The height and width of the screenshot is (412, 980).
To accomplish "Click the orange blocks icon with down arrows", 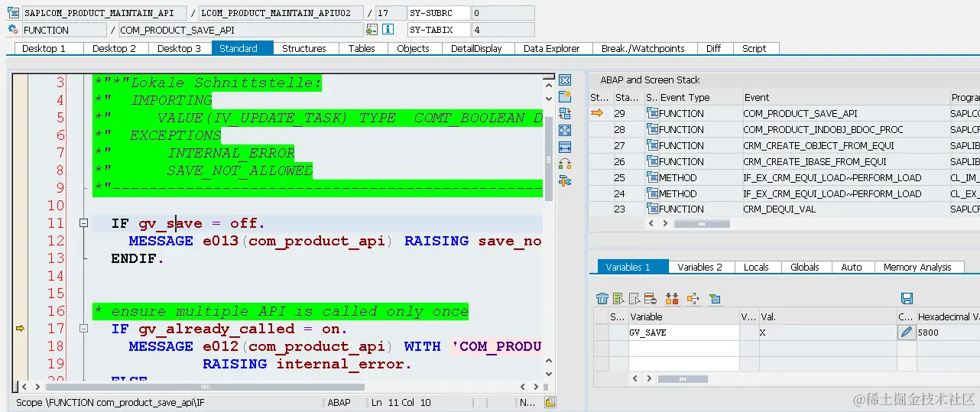I will pos(672,298).
